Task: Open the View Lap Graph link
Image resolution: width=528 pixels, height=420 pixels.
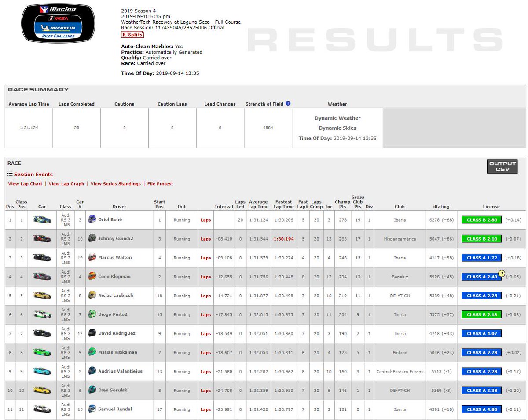Action: click(x=66, y=184)
